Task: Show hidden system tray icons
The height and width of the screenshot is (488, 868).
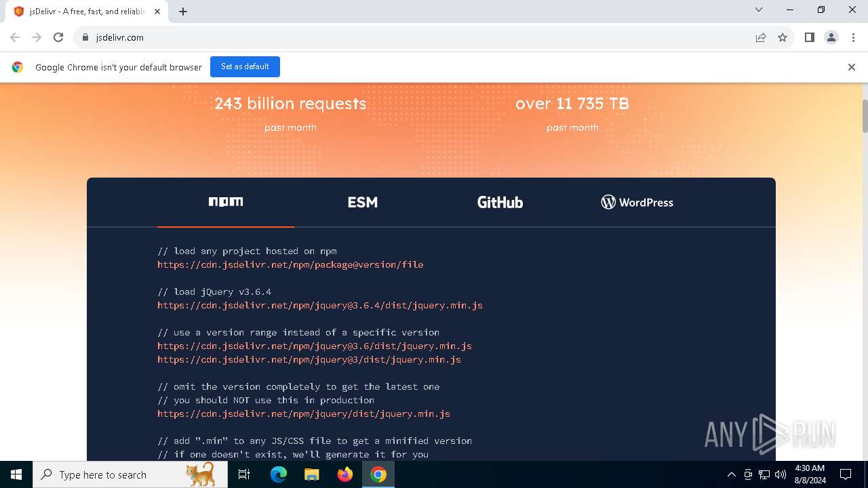Action: [x=731, y=474]
